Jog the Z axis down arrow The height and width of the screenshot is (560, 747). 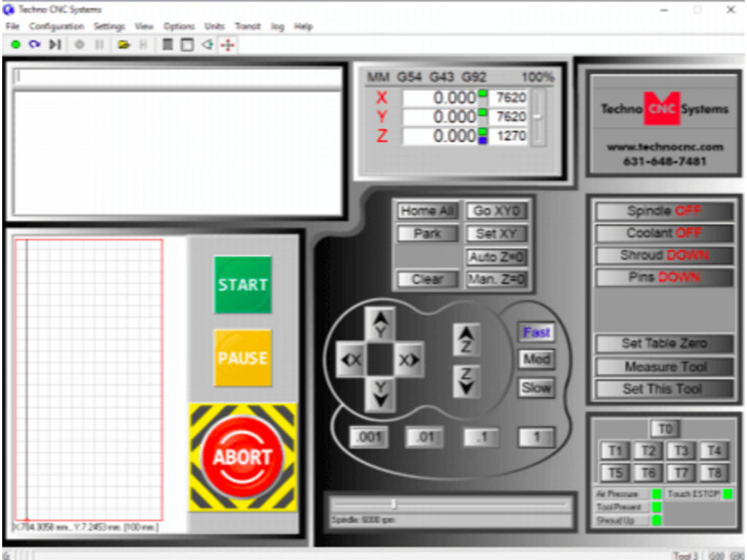point(466,381)
